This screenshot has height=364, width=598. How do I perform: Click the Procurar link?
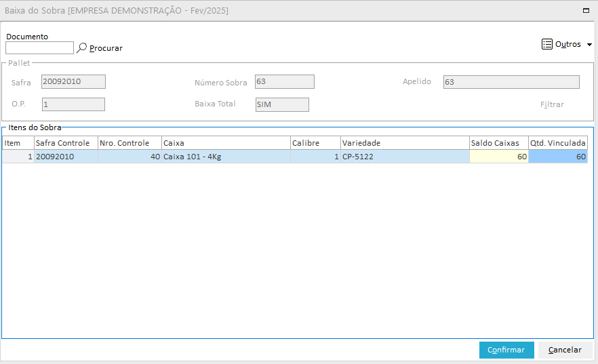pyautogui.click(x=106, y=48)
